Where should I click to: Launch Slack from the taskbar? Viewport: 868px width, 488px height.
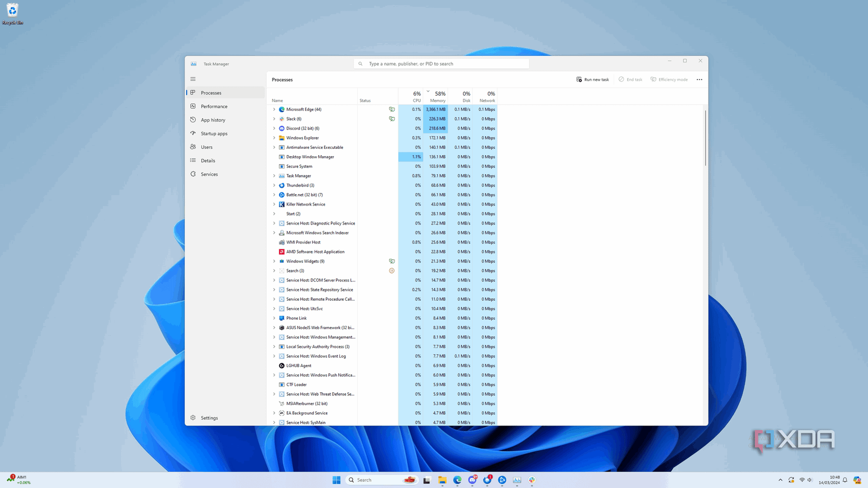(x=532, y=480)
